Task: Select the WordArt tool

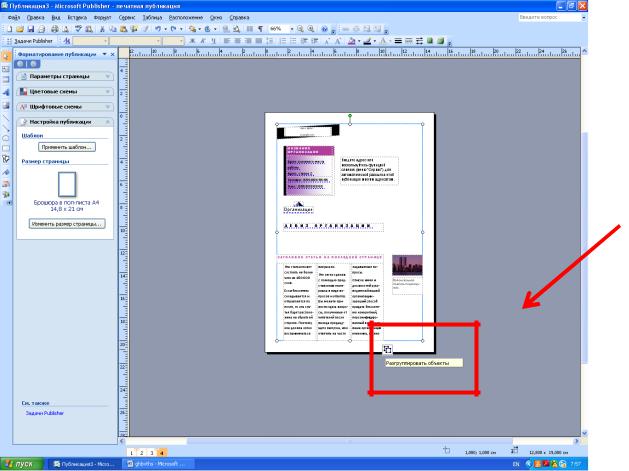Action: point(6,92)
